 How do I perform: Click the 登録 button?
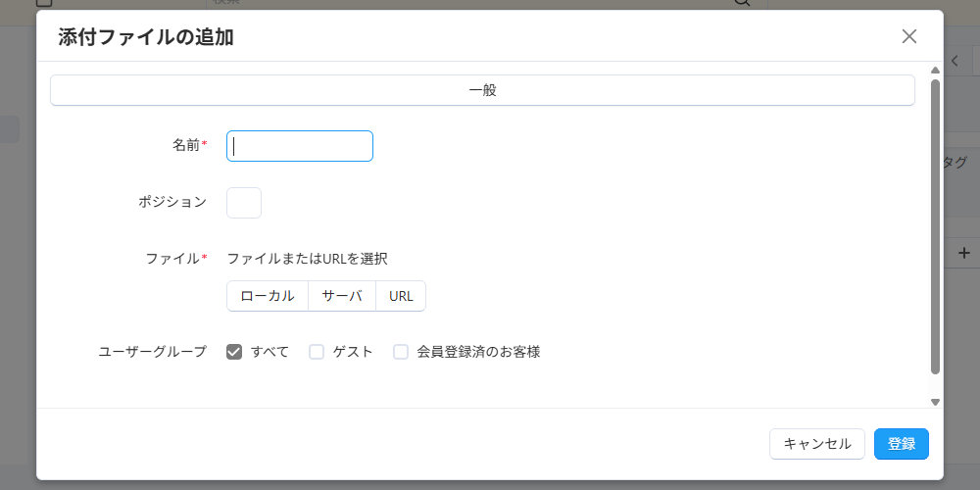902,444
